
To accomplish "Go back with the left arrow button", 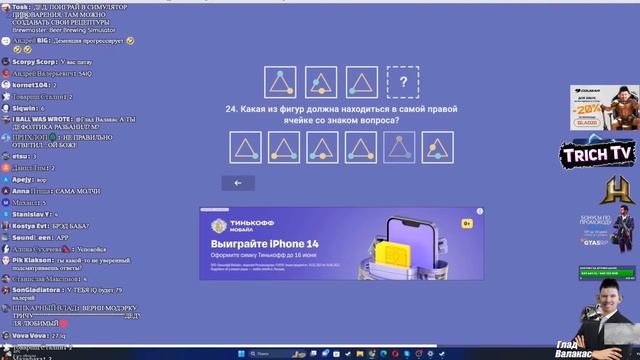I will 238,183.
